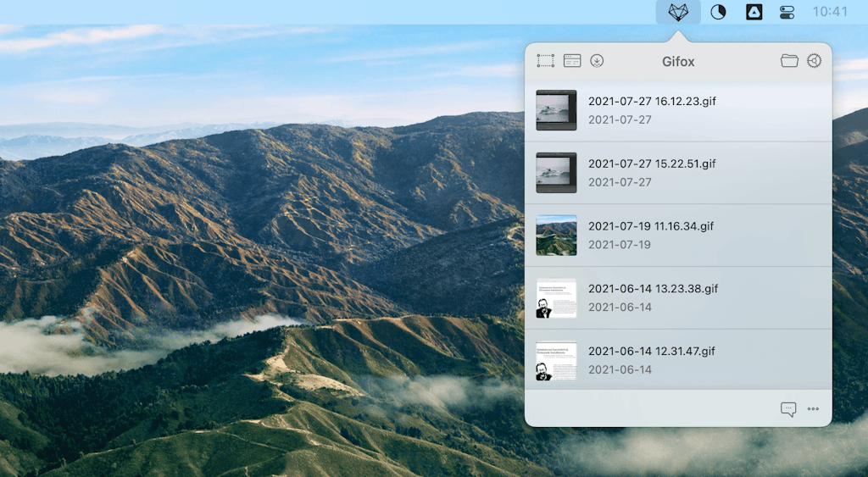
Task: Click thumbnail of 2021-07-27 16.12.23 recording
Action: (556, 110)
